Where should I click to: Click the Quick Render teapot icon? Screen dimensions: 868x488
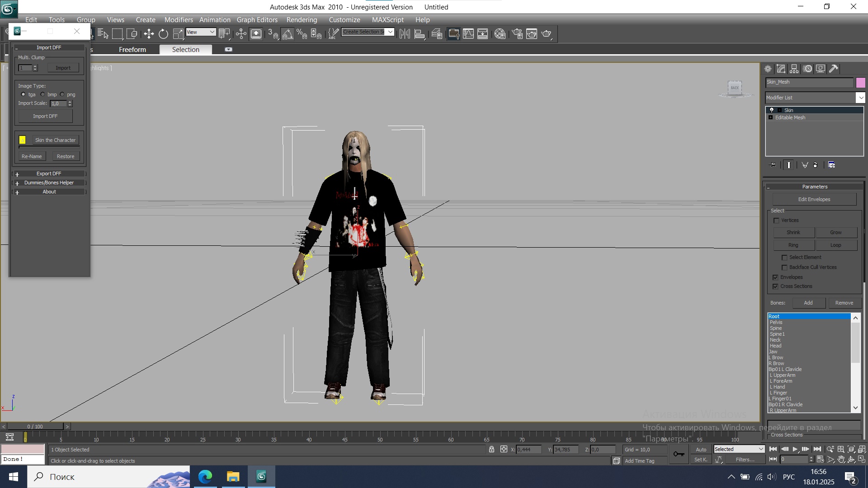[x=546, y=34]
